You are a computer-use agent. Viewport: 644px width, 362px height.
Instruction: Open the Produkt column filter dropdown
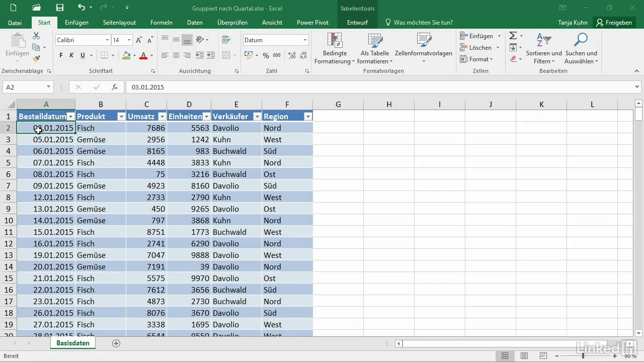pyautogui.click(x=121, y=117)
